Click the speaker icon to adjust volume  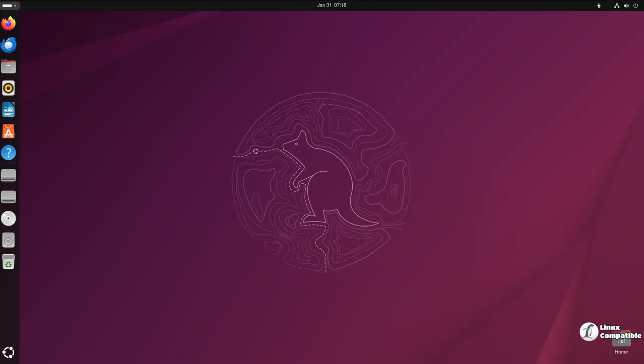coord(626,6)
